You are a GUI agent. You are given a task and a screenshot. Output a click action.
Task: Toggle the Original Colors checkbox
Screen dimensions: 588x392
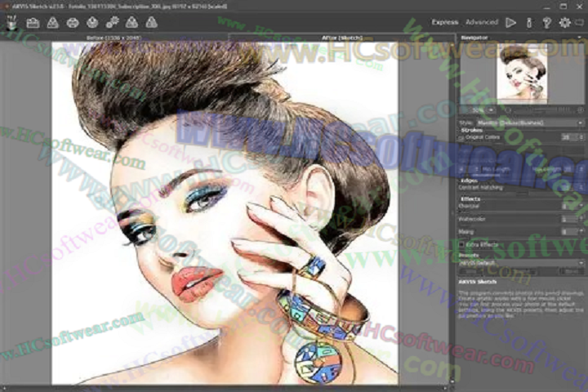point(462,138)
